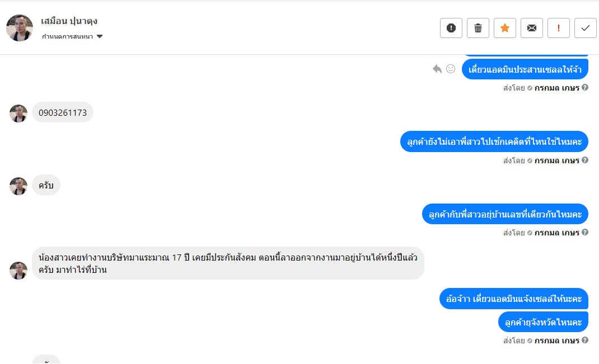The width and height of the screenshot is (599, 364).
Task: Mark conversation done with the checkmark
Action: coord(586,28)
